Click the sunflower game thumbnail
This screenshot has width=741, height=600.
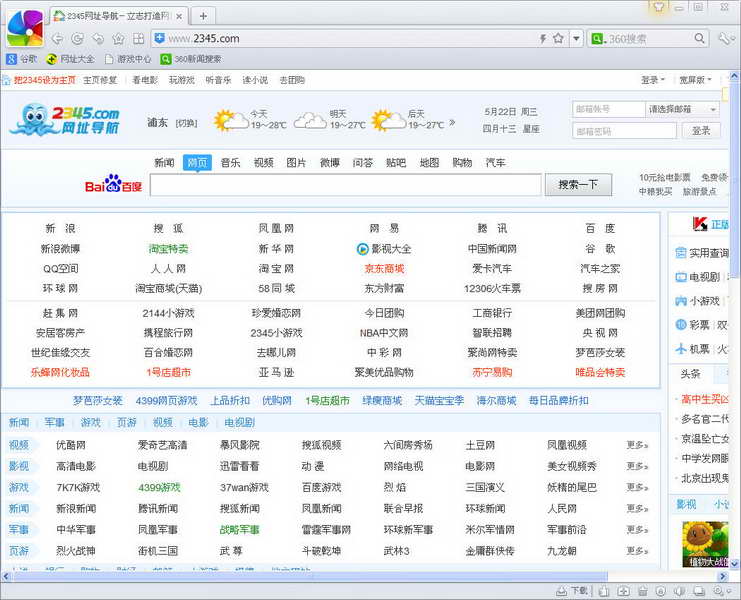point(705,544)
